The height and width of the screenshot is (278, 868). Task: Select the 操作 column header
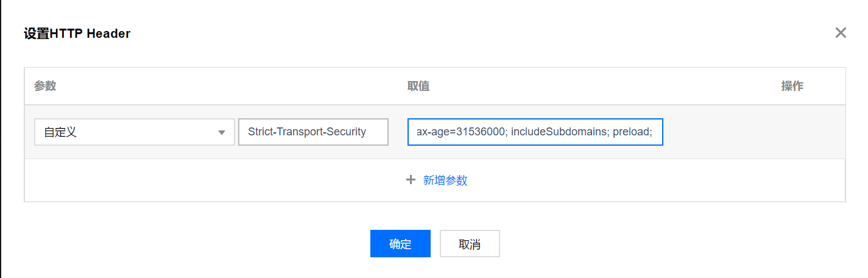792,86
